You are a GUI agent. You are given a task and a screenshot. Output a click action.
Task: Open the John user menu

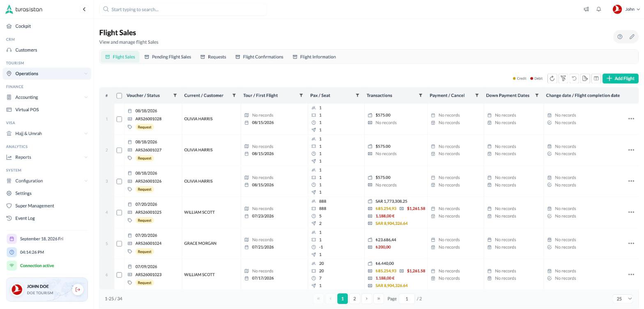(x=626, y=9)
